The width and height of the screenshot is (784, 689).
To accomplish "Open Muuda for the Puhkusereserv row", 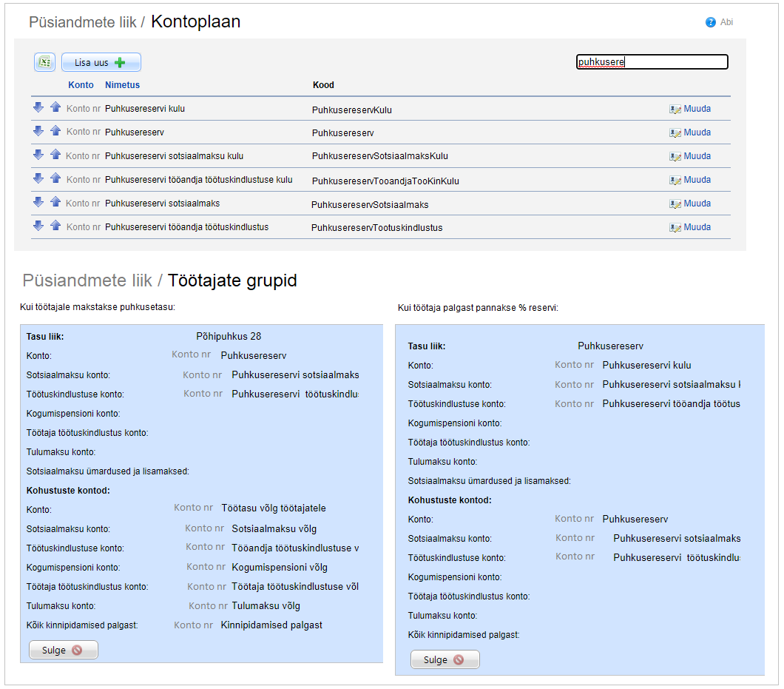I will pyautogui.click(x=697, y=132).
